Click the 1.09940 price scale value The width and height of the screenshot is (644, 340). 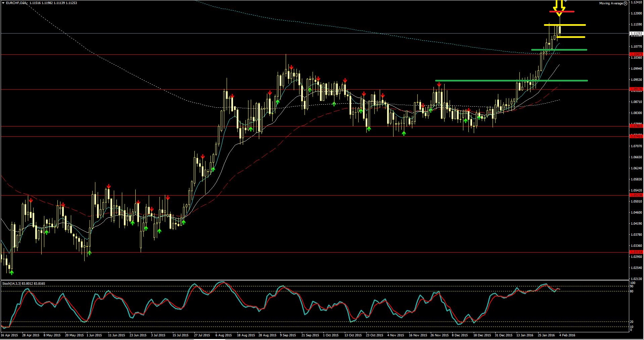pyautogui.click(x=636, y=69)
